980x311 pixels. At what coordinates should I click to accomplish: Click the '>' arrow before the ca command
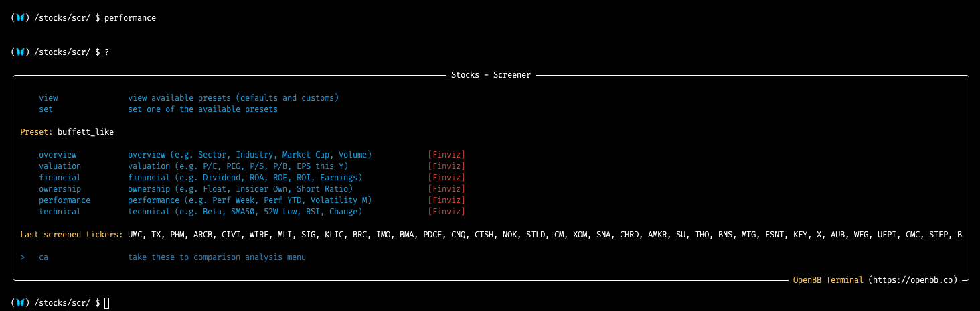(x=23, y=257)
